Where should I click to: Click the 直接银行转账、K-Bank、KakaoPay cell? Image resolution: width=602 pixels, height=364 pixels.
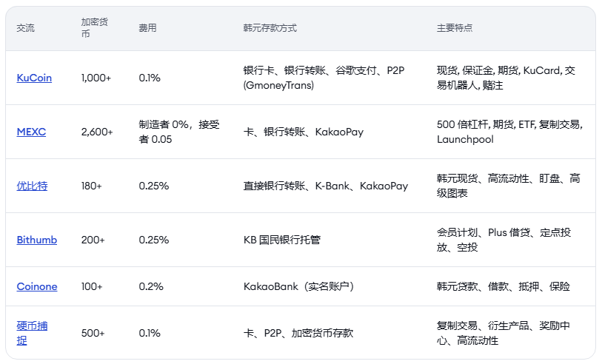(326, 186)
